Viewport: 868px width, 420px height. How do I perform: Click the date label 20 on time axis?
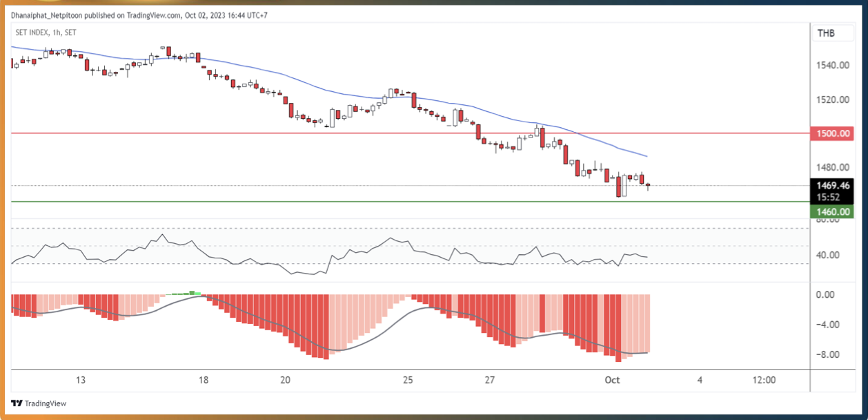[x=286, y=380]
